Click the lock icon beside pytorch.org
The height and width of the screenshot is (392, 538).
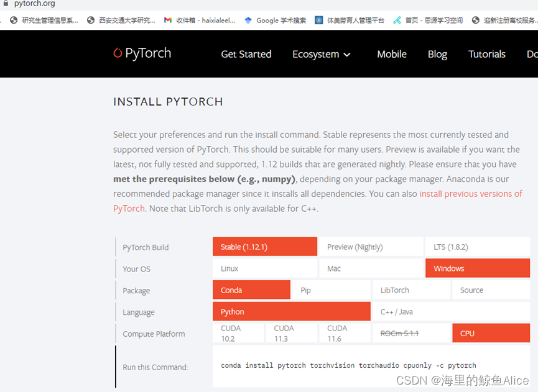[6, 3]
